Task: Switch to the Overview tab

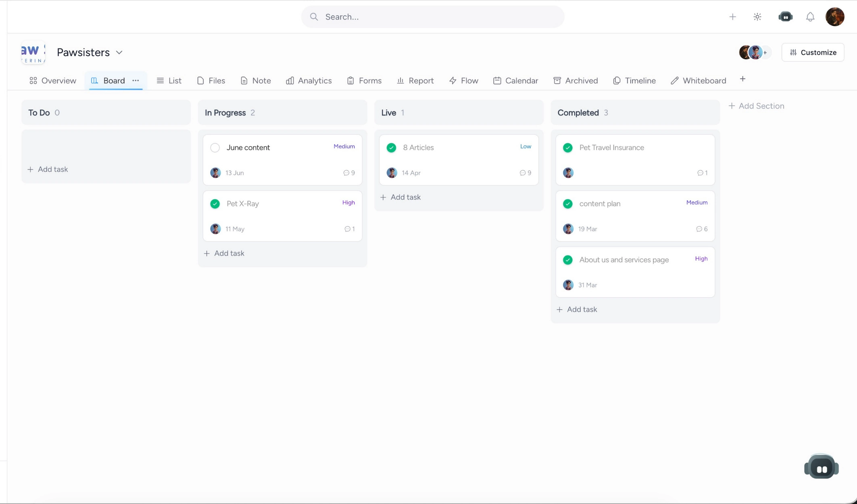Action: coord(53,81)
